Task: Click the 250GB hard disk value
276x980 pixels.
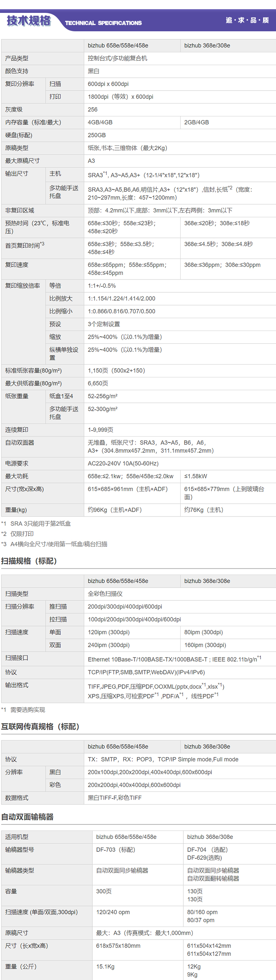Action: (x=96, y=135)
